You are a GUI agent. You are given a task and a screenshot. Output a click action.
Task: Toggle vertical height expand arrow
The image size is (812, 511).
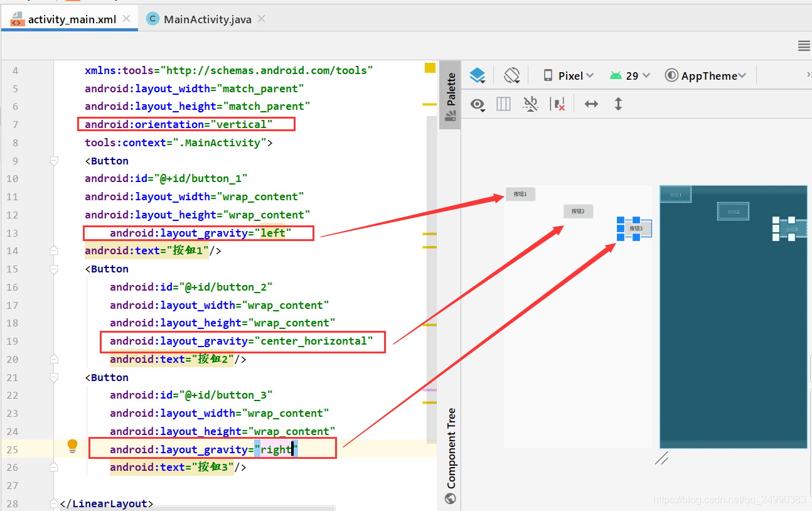tap(618, 104)
